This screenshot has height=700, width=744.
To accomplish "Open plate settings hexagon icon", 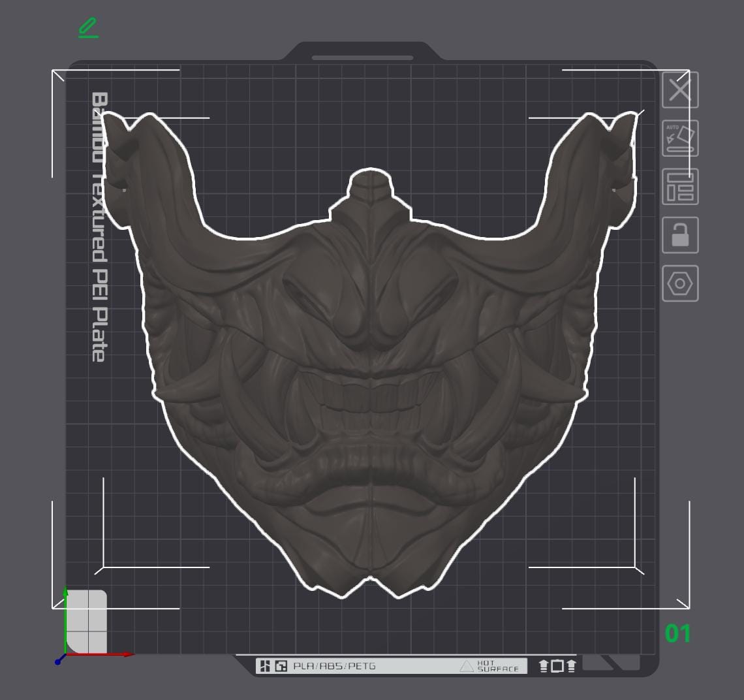I will 680,283.
